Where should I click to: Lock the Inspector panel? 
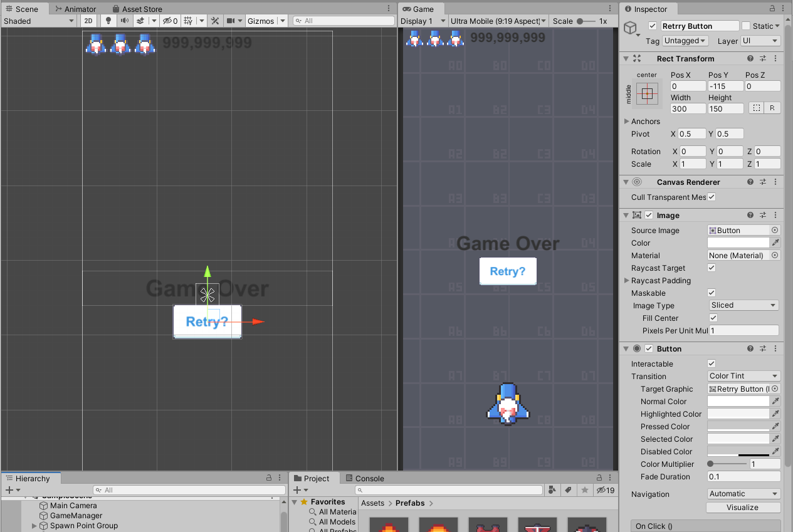pos(772,9)
